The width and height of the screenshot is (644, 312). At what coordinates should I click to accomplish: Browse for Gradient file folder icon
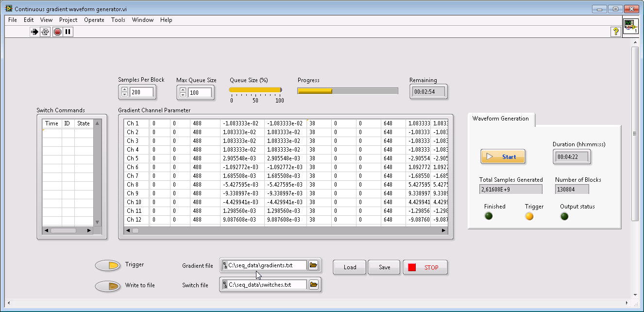[313, 265]
